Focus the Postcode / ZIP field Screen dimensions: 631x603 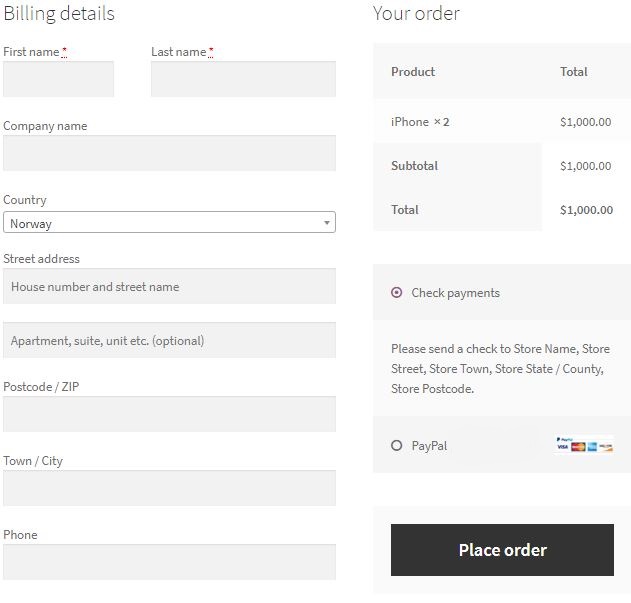click(x=169, y=414)
